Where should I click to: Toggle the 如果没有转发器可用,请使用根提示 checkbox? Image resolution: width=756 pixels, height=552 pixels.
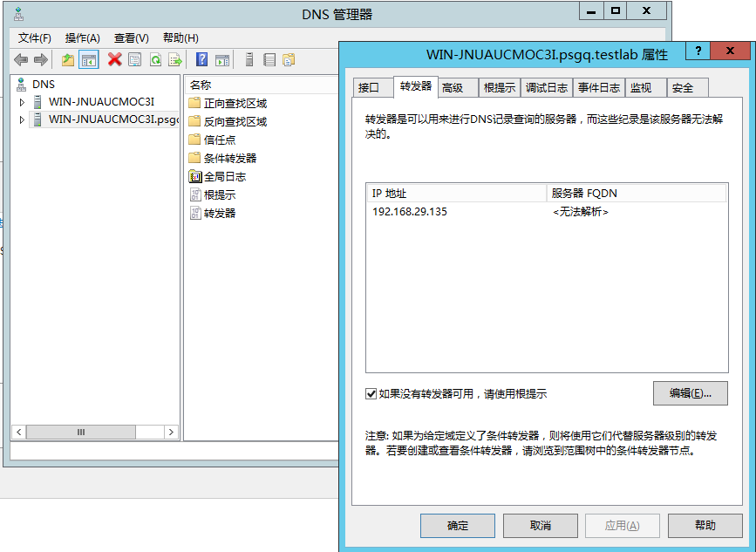(x=371, y=394)
